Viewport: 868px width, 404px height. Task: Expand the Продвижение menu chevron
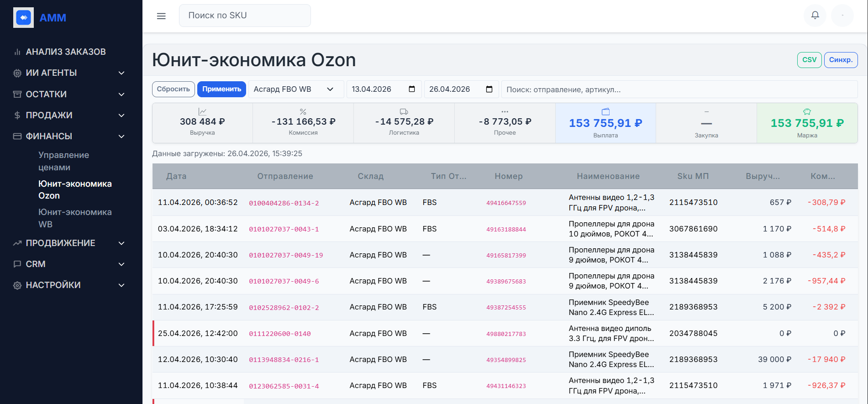click(121, 243)
